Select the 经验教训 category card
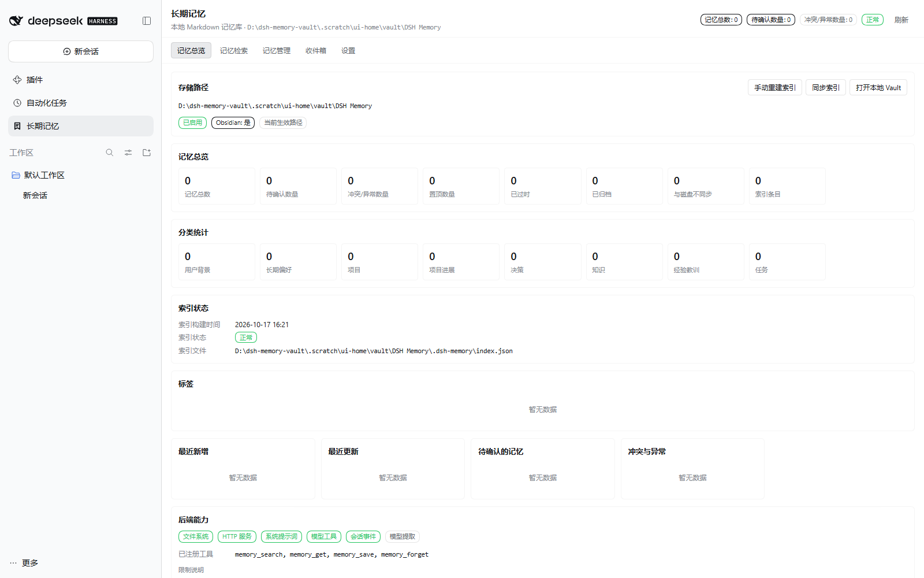The width and height of the screenshot is (924, 578). click(706, 262)
